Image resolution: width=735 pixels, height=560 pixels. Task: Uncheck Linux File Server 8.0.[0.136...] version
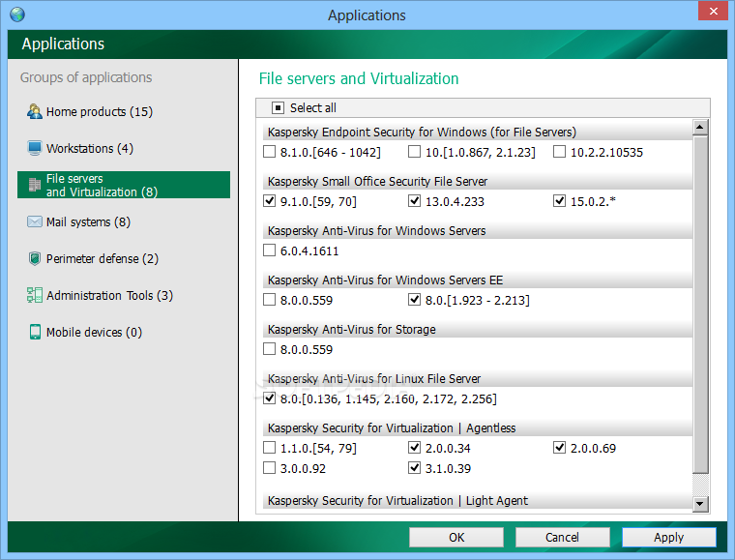[x=269, y=398]
